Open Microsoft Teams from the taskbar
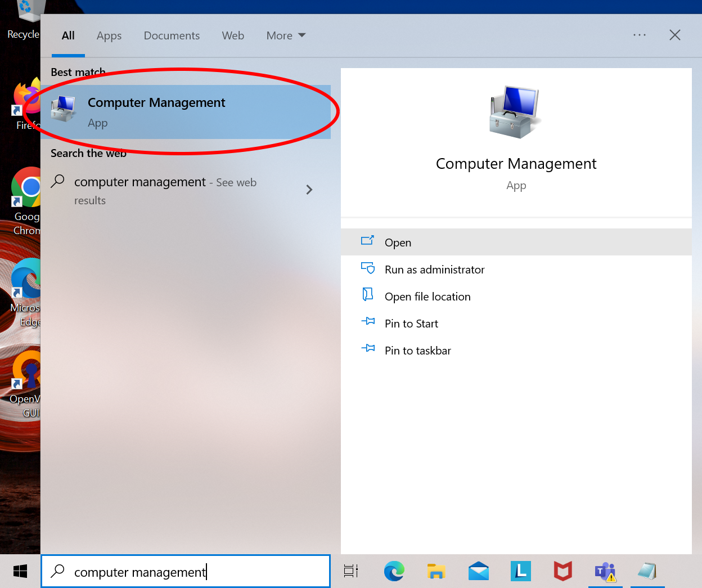 tap(605, 572)
